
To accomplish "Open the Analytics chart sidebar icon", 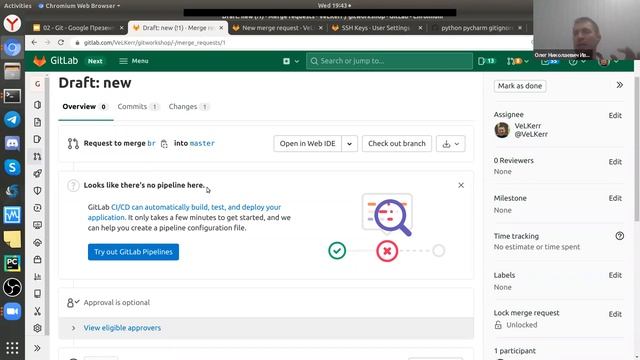I will coord(37,277).
